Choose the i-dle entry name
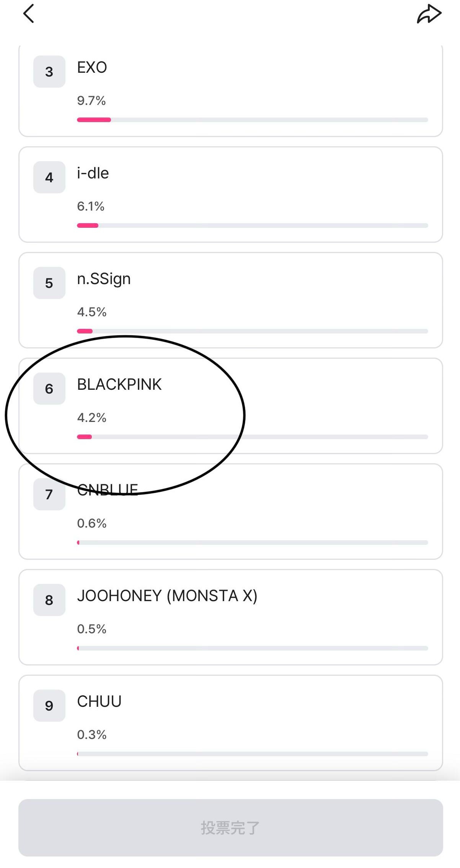Viewport: 460px width, 868px height. coord(93,173)
